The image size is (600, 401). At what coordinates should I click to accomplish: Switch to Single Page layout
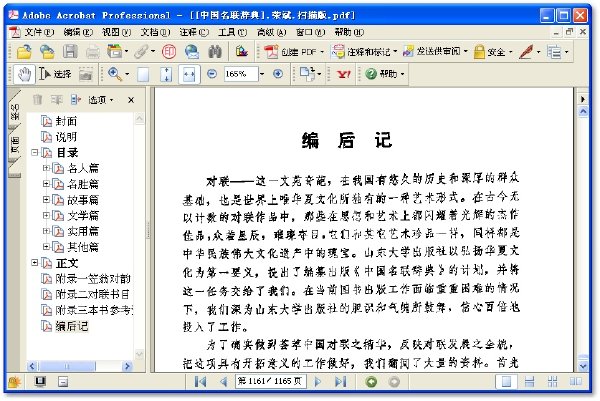tap(506, 381)
